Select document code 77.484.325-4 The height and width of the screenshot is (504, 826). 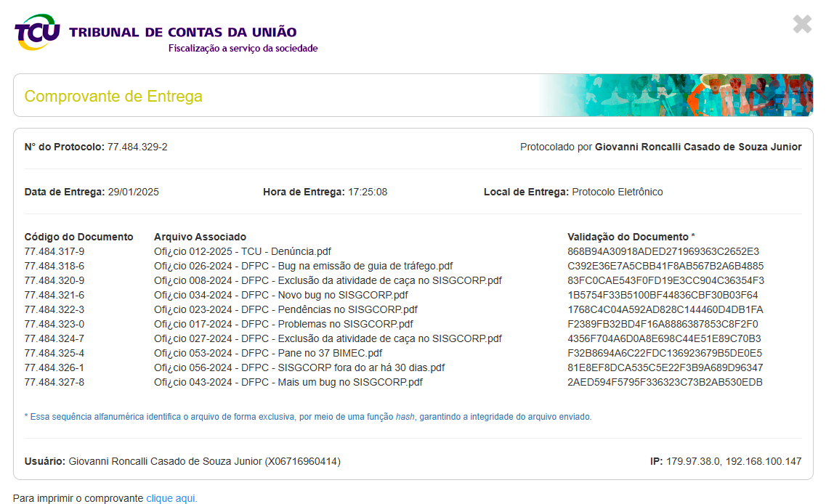[54, 353]
